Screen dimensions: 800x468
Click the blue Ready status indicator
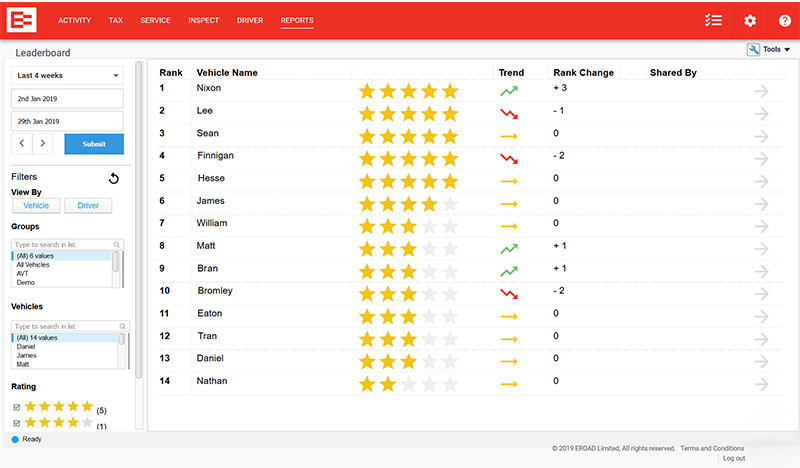point(15,439)
